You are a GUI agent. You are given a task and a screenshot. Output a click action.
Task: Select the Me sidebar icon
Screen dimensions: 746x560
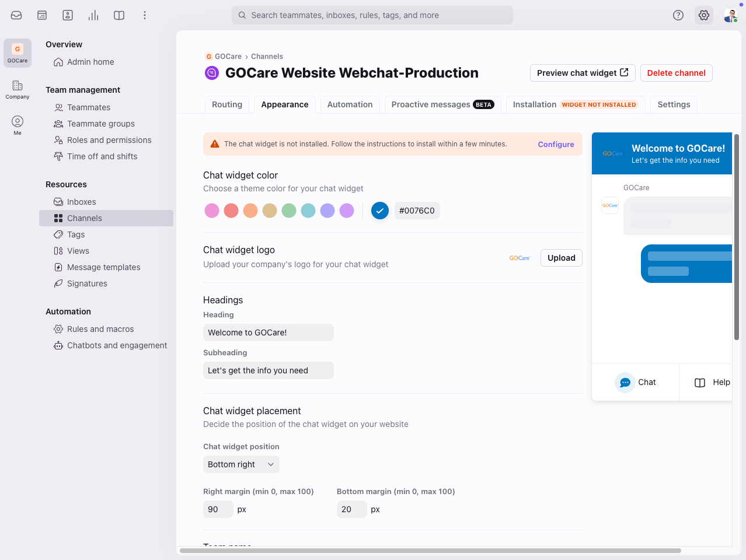tap(18, 125)
